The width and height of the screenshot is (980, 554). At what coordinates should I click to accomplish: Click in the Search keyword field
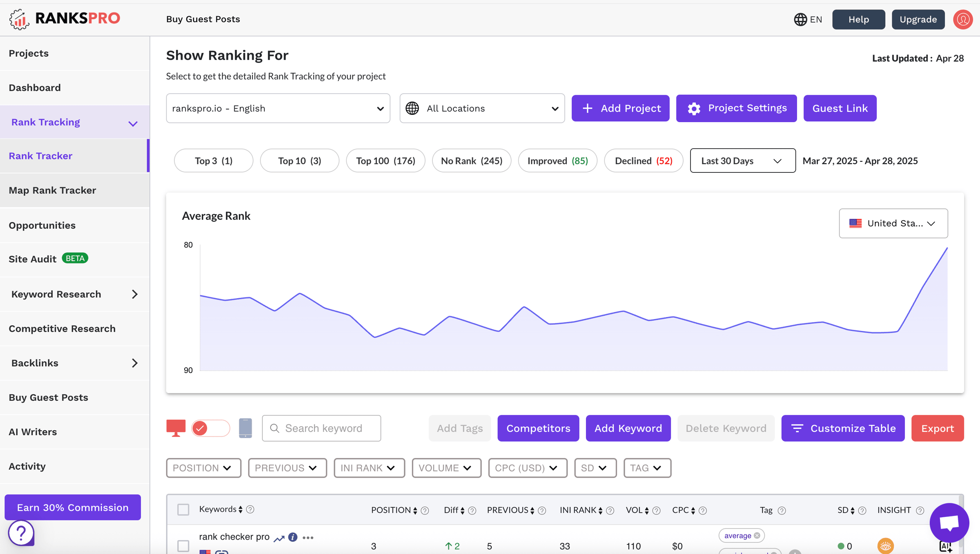[x=321, y=428]
